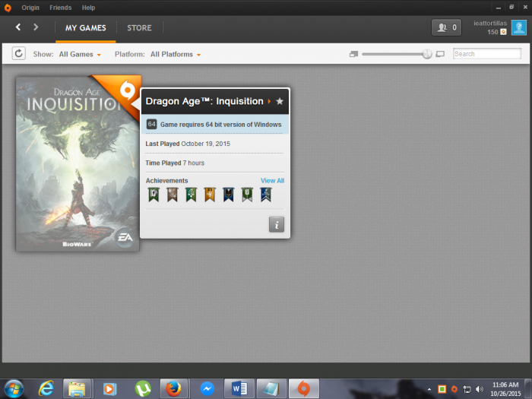Click the Origin logo in the title bar
Screen dimensions: 532x399
coord(8,8)
